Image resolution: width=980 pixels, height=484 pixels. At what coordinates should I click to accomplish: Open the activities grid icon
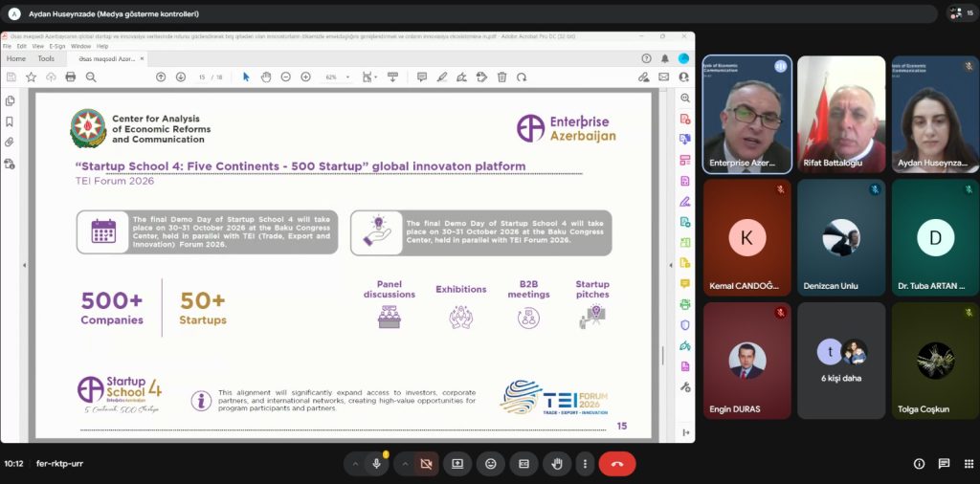968,464
